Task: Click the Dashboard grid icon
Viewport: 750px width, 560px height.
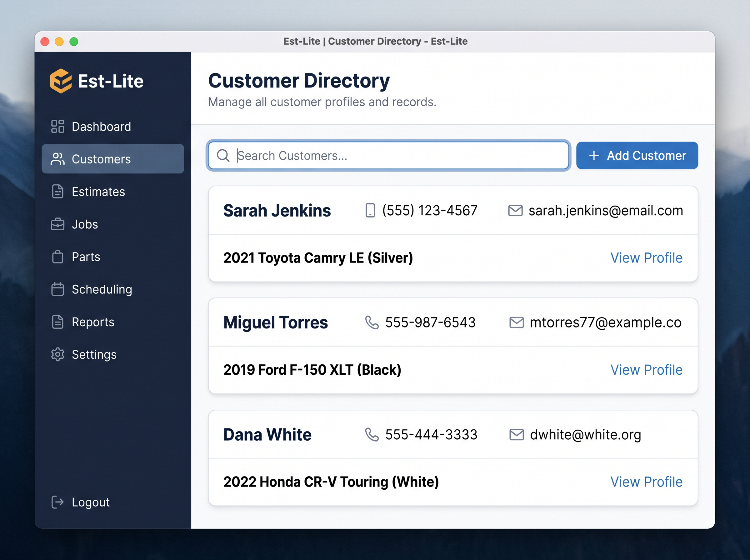Action: coord(57,127)
